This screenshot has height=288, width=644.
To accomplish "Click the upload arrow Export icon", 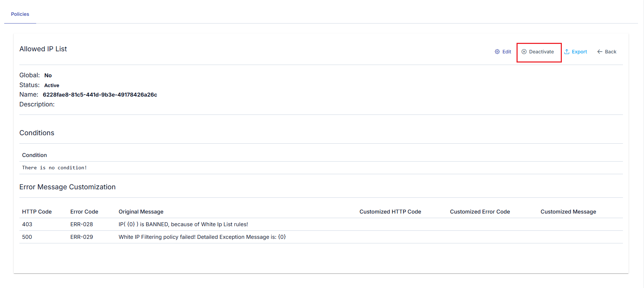I will [x=567, y=52].
